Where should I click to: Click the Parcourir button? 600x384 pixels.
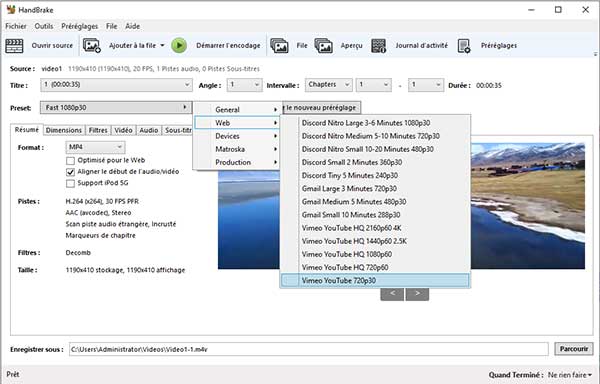click(574, 349)
